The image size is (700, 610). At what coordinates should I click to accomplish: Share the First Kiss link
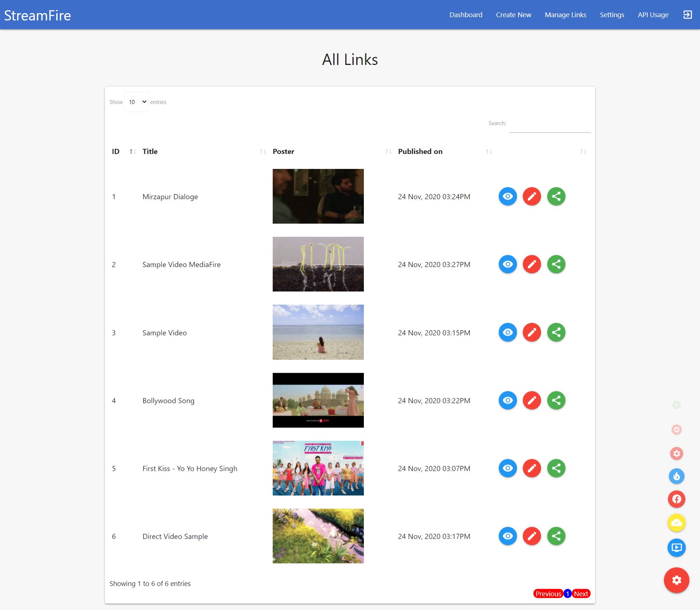[x=556, y=468]
